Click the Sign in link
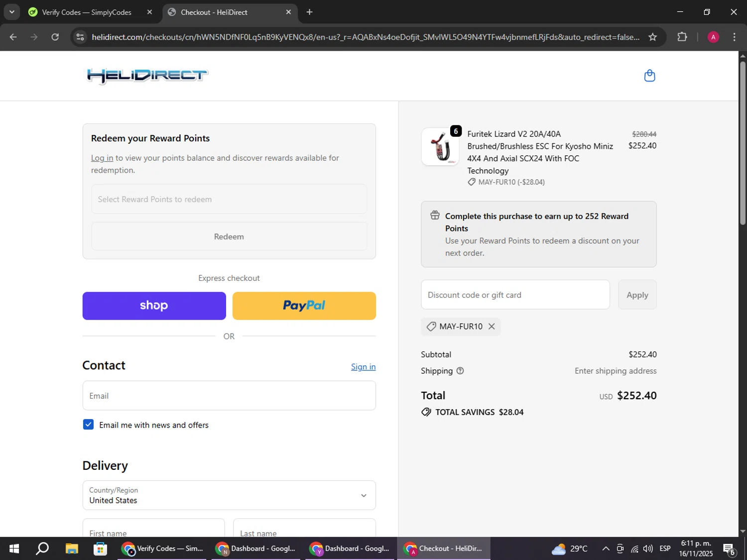747x560 pixels. pos(363,367)
